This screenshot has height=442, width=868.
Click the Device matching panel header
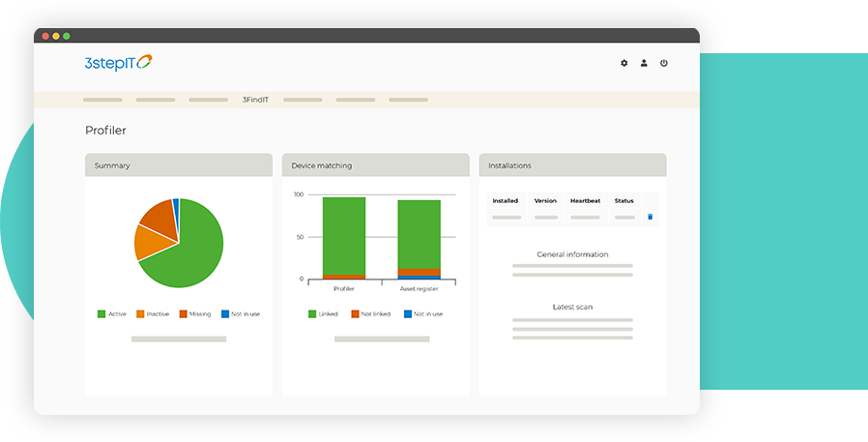(x=376, y=165)
